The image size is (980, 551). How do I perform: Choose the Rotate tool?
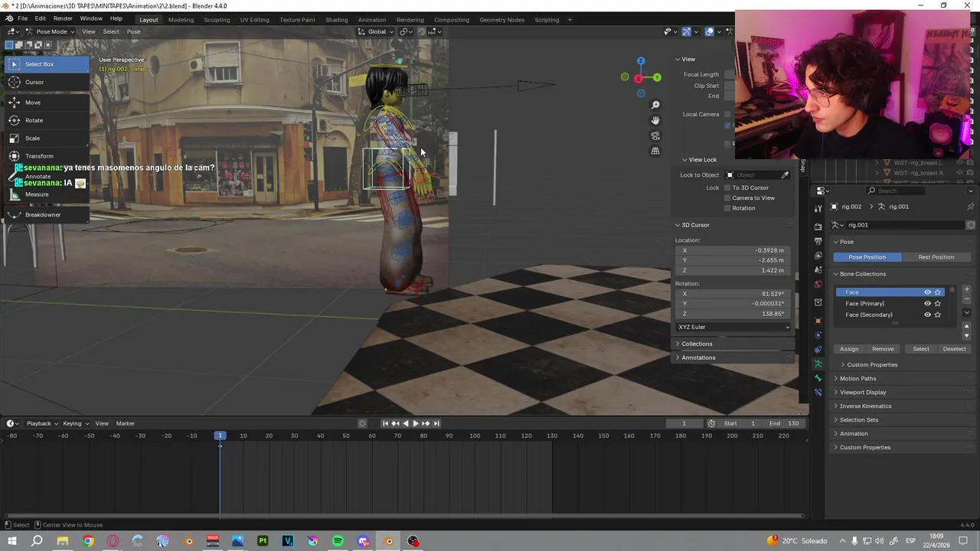pos(34,120)
